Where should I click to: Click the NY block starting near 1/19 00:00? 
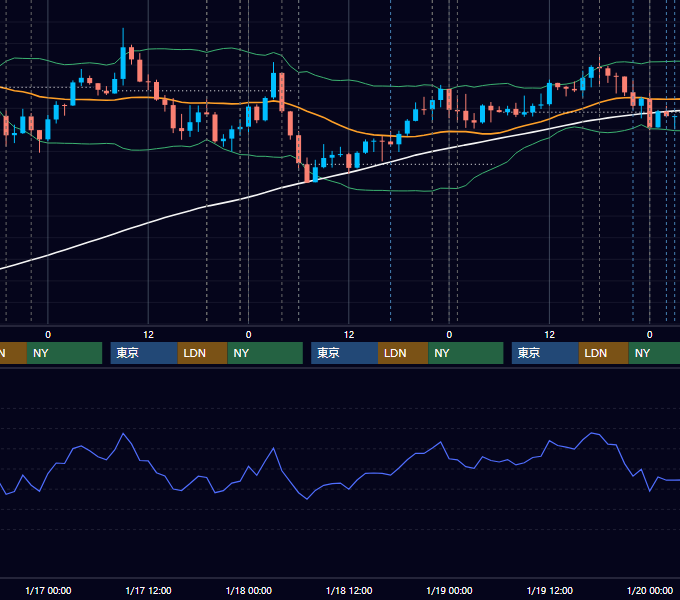pyautogui.click(x=466, y=353)
